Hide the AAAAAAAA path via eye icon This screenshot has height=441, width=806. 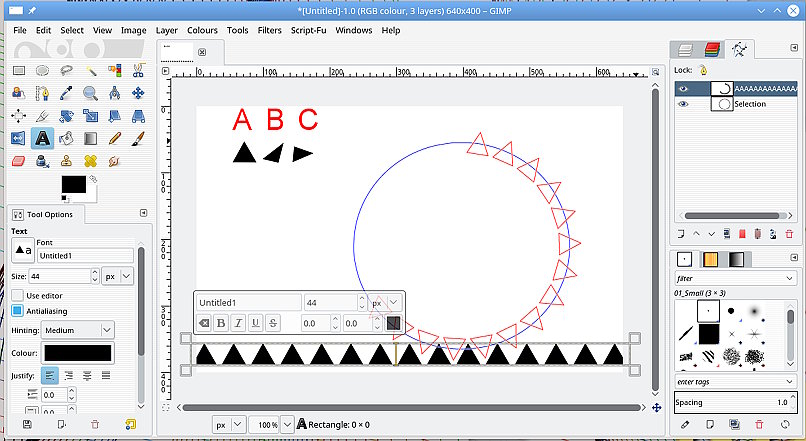point(683,89)
